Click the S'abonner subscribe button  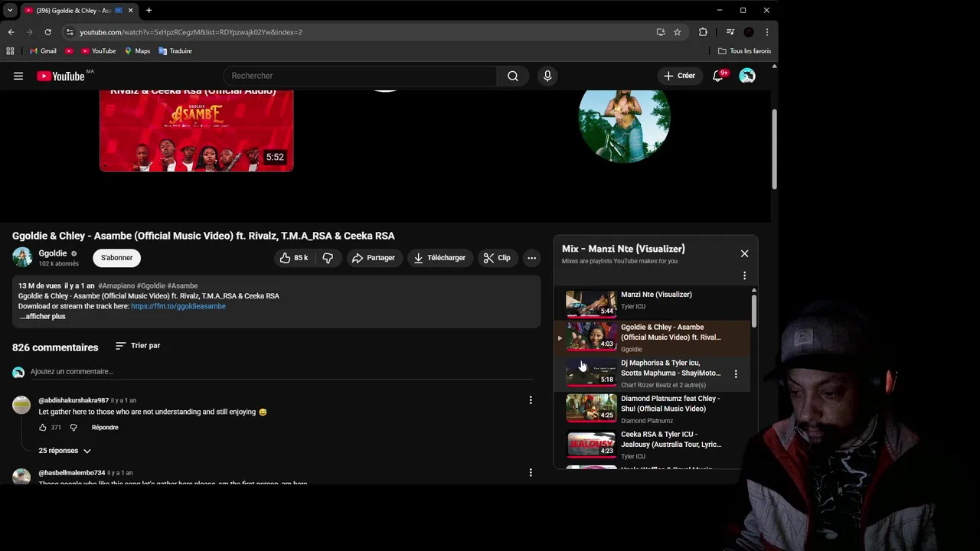click(x=117, y=258)
